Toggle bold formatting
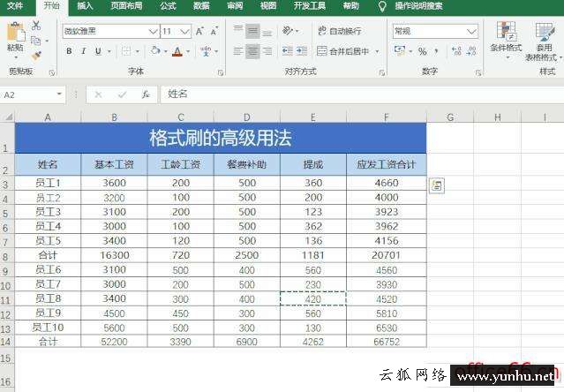The height and width of the screenshot is (392, 564). [x=69, y=51]
